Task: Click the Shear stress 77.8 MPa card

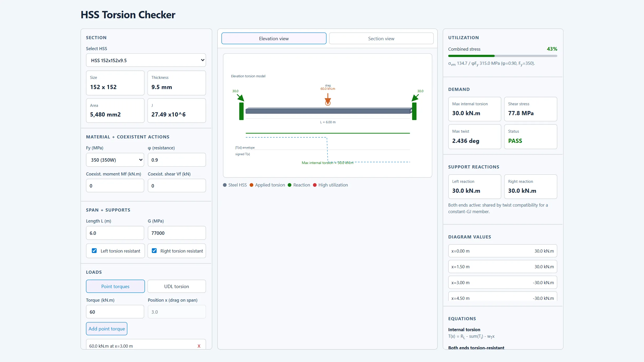Action: coord(531,109)
